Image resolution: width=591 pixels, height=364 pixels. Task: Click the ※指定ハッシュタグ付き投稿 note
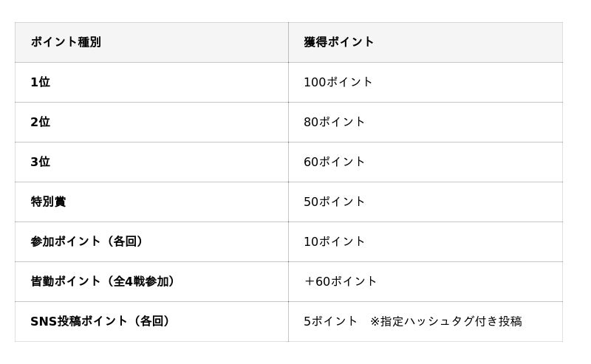coord(446,321)
